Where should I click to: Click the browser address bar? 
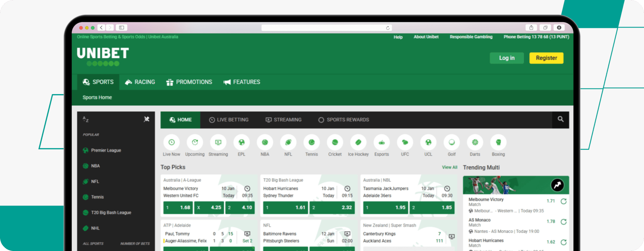click(327, 28)
